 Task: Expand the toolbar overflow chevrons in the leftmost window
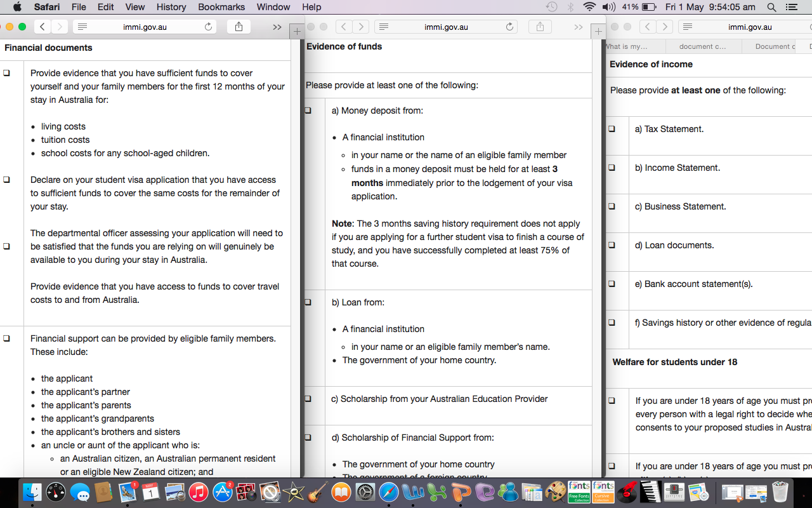pyautogui.click(x=277, y=27)
